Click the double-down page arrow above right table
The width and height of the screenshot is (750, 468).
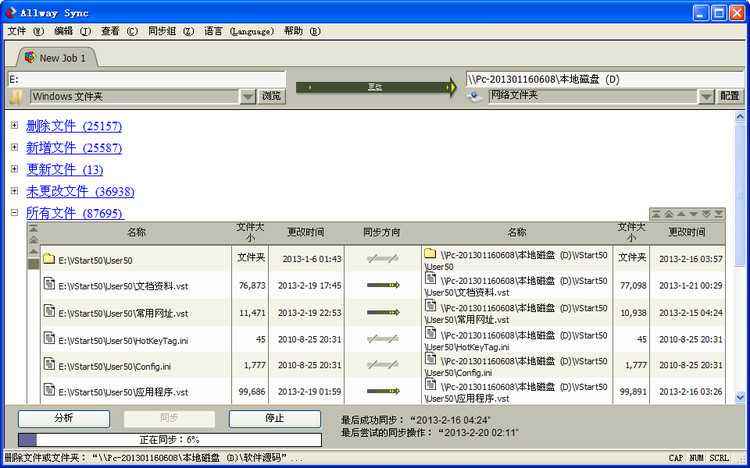point(706,214)
